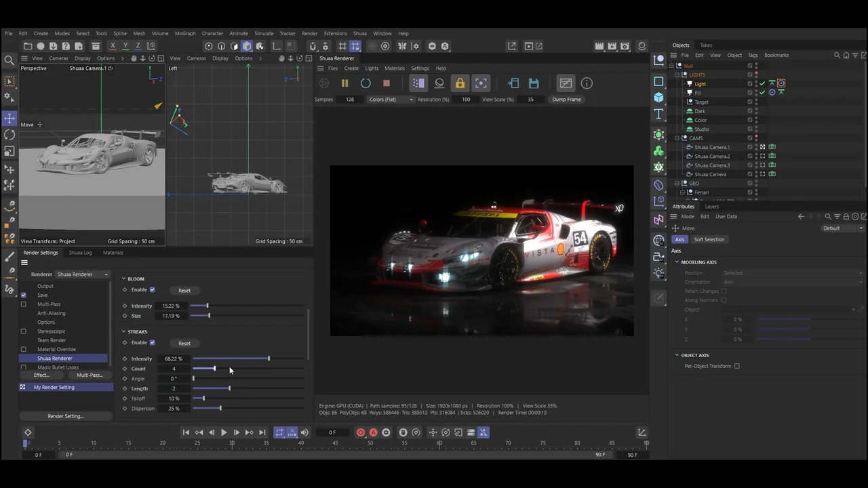Open the Colors (Flat) dropdown
Image resolution: width=868 pixels, height=488 pixels.
[x=391, y=100]
